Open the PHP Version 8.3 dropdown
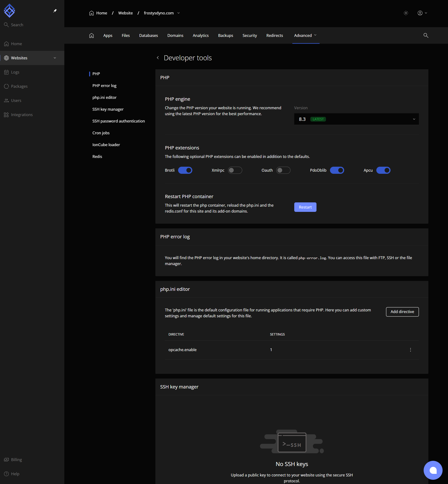Image resolution: width=448 pixels, height=484 pixels. [x=356, y=119]
